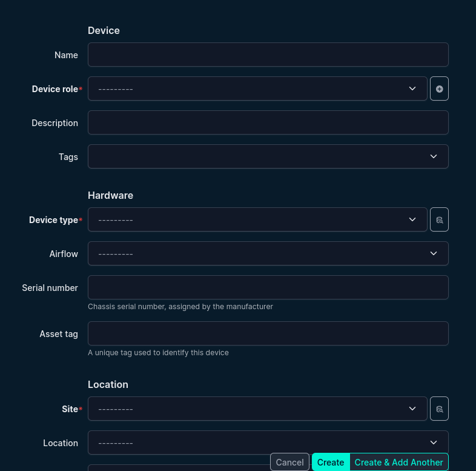The height and width of the screenshot is (471, 476).
Task: Click the Site field label
Action: [x=70, y=409]
